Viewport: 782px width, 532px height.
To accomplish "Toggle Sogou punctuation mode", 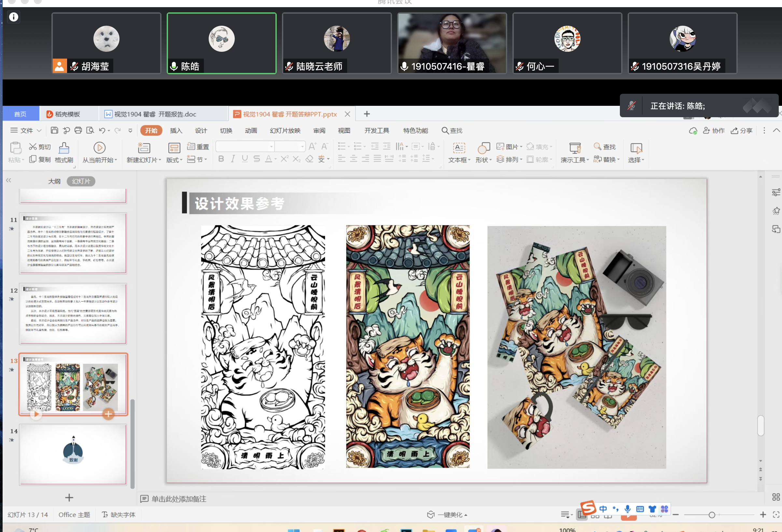I will 615,509.
